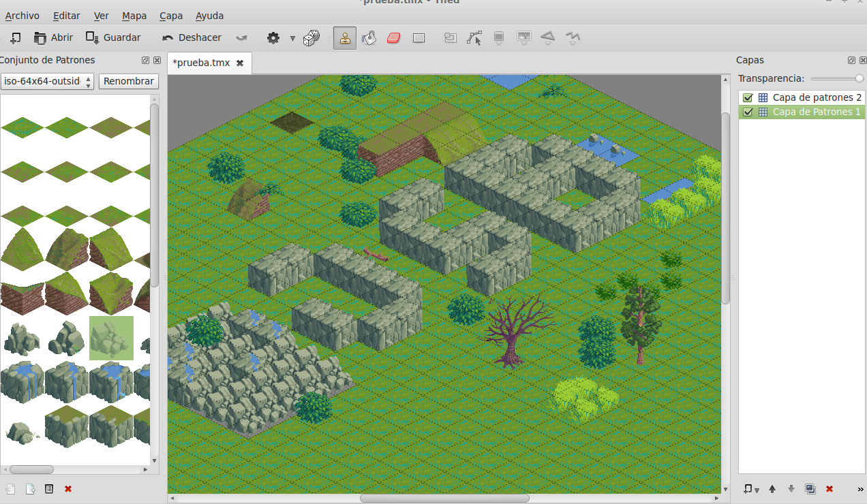Adjust the Transparencia slider
The height and width of the screenshot is (504, 867).
(x=836, y=79)
